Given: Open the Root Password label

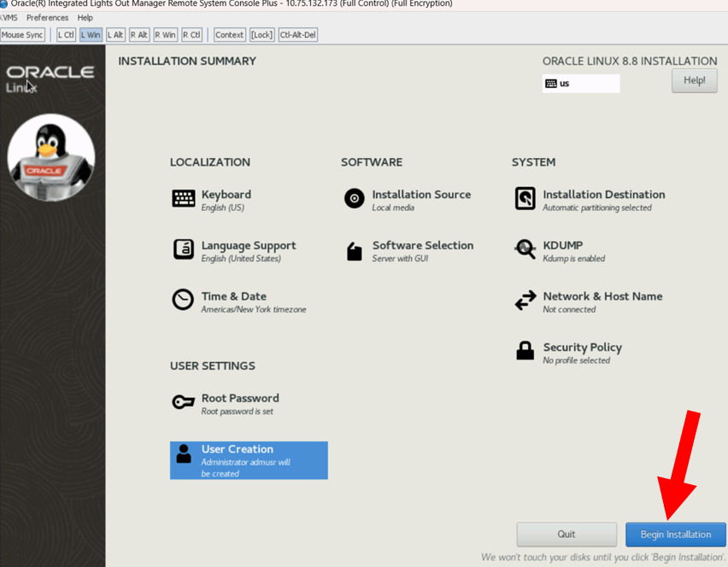Looking at the screenshot, I should [240, 398].
